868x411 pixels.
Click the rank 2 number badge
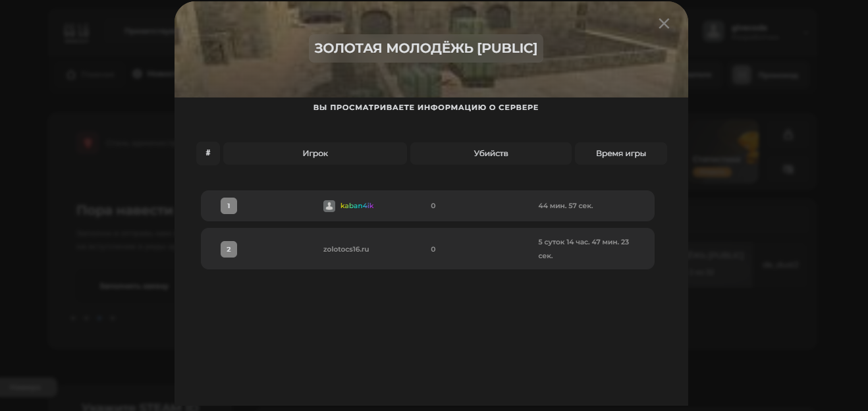229,250
